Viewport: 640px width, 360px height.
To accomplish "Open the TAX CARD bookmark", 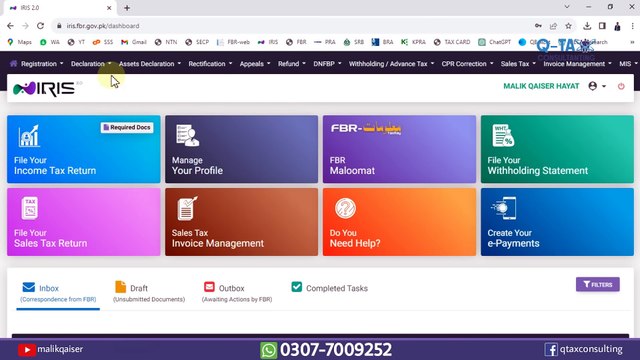I will point(452,42).
